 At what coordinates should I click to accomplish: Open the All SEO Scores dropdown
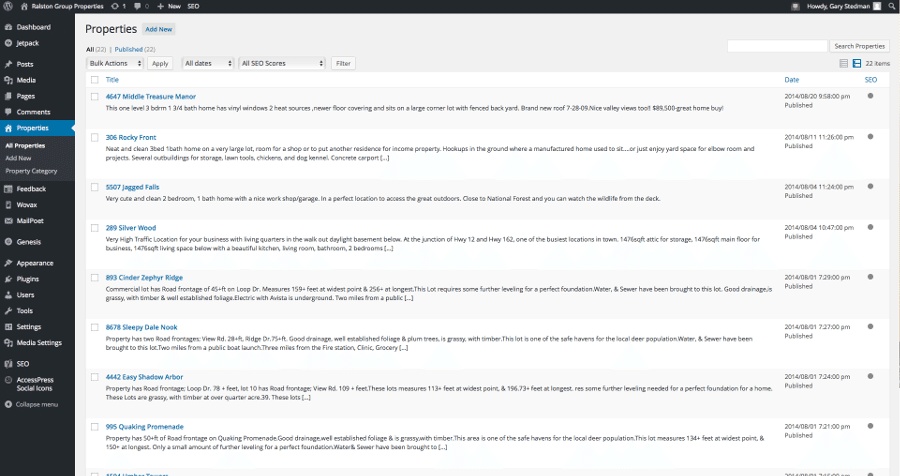[282, 63]
